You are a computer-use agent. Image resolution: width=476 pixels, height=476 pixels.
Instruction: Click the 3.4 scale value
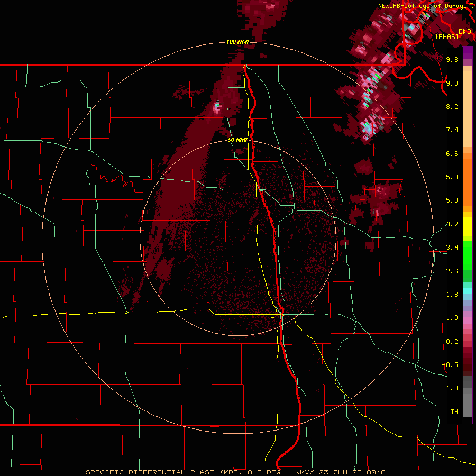[452, 248]
